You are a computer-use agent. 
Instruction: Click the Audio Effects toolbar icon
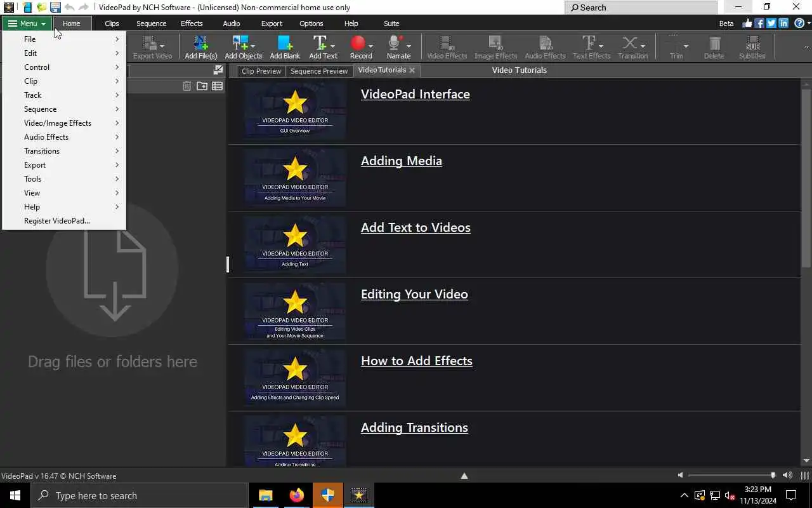546,43
